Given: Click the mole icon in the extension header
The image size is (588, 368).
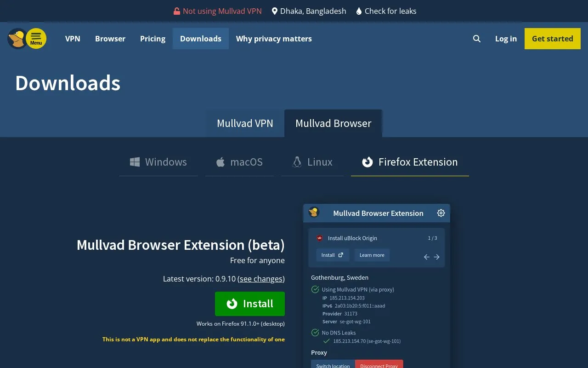Looking at the screenshot, I should [x=314, y=213].
